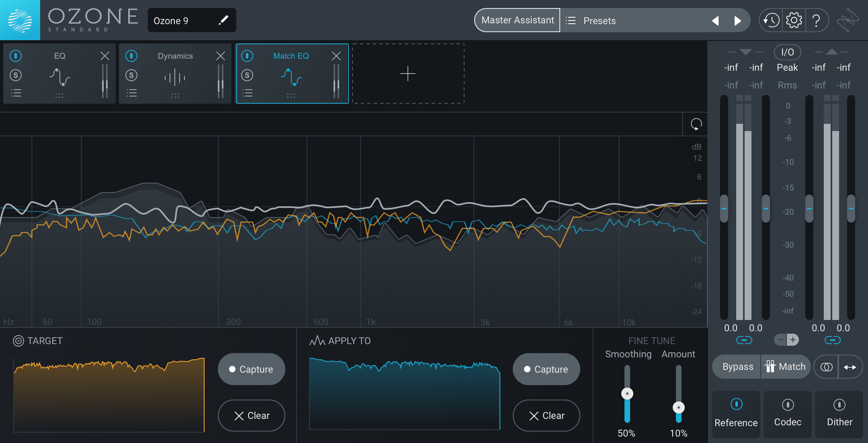Add a module with the plus slot
868x443 pixels.
point(408,74)
